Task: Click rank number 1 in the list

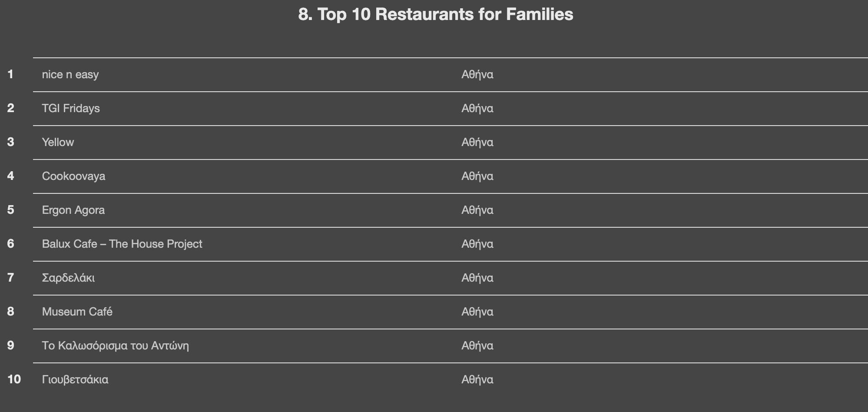Action: tap(10, 75)
